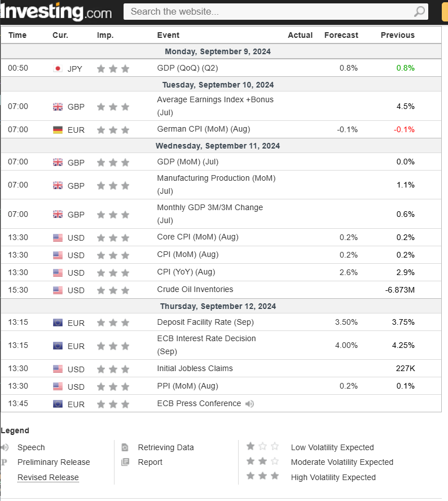Open the Crude Oil Inventories event
This screenshot has width=448, height=501.
point(195,290)
